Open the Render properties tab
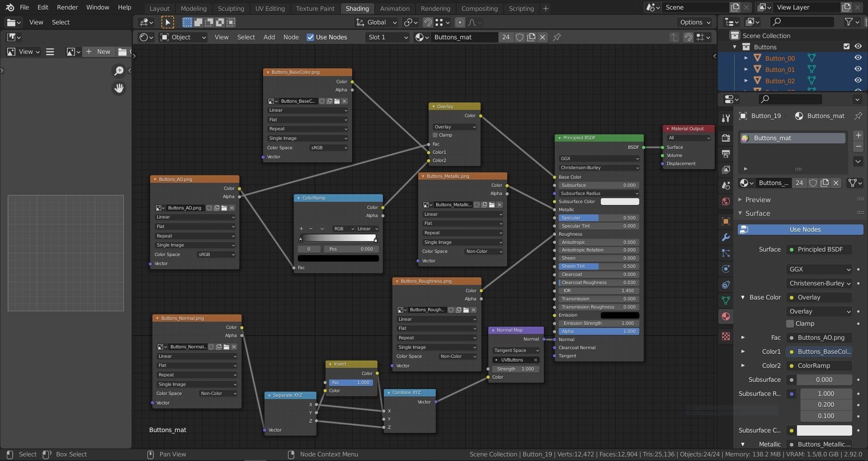Viewport: 868px width, 461px height. click(x=726, y=138)
